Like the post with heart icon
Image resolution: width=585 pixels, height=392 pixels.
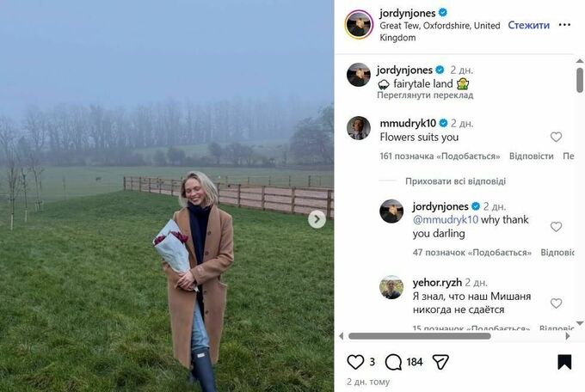(355, 362)
